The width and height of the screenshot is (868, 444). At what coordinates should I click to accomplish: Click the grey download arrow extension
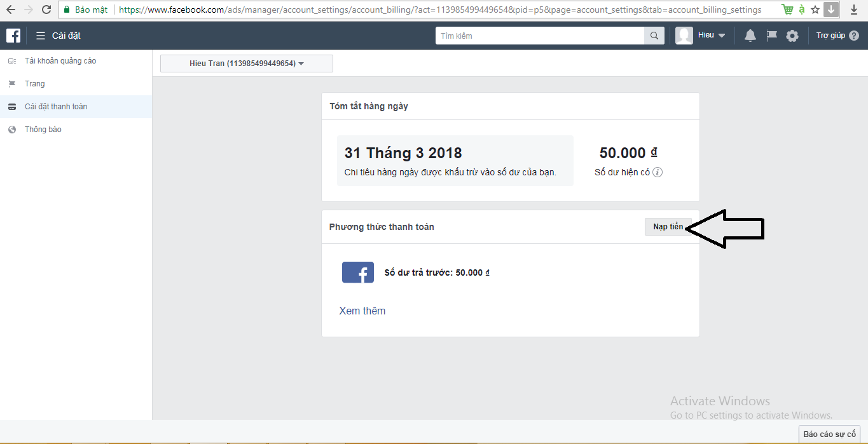(831, 10)
